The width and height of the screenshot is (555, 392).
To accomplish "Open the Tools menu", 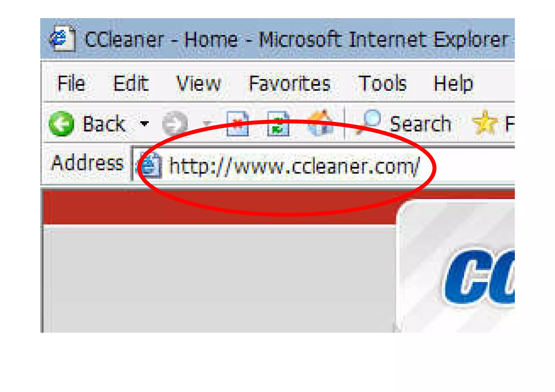I will [382, 83].
